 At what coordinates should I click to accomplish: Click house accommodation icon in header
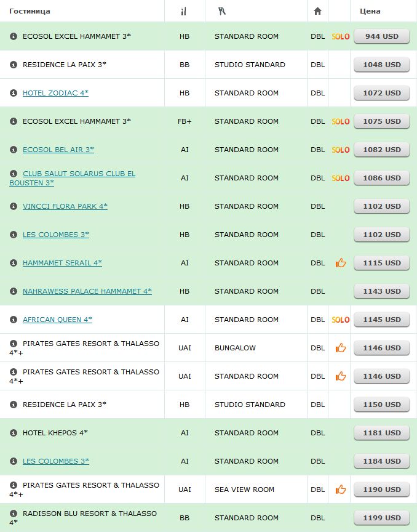[x=317, y=11]
